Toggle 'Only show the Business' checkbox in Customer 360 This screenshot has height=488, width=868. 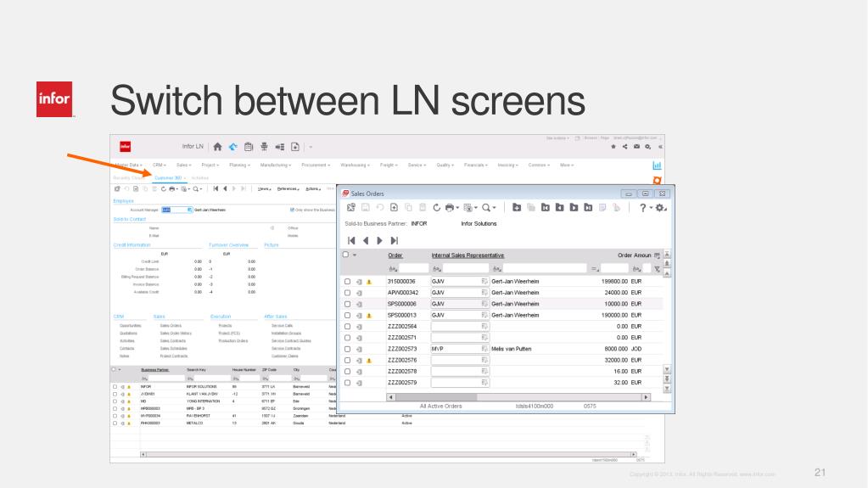tap(292, 210)
